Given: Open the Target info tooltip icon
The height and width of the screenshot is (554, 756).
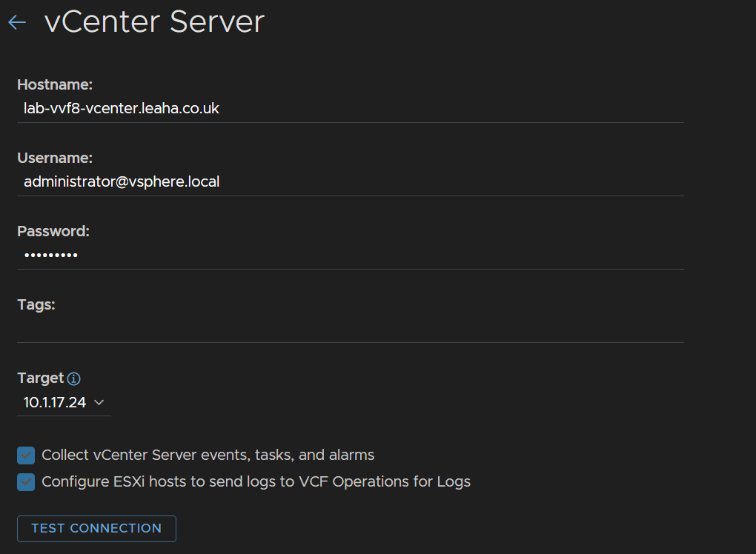Looking at the screenshot, I should pyautogui.click(x=74, y=378).
